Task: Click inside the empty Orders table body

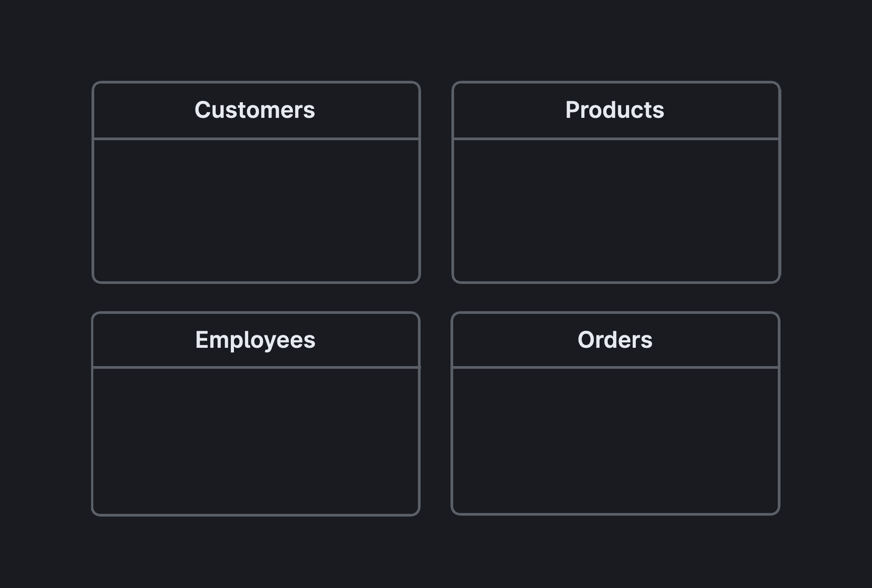Action: click(x=616, y=441)
